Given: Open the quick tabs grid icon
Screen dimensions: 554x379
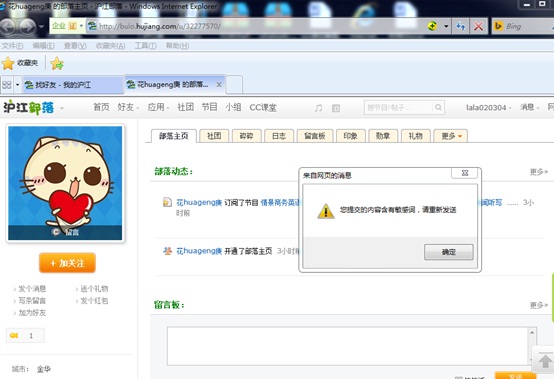Looking at the screenshot, I should pyautogui.click(x=7, y=85).
